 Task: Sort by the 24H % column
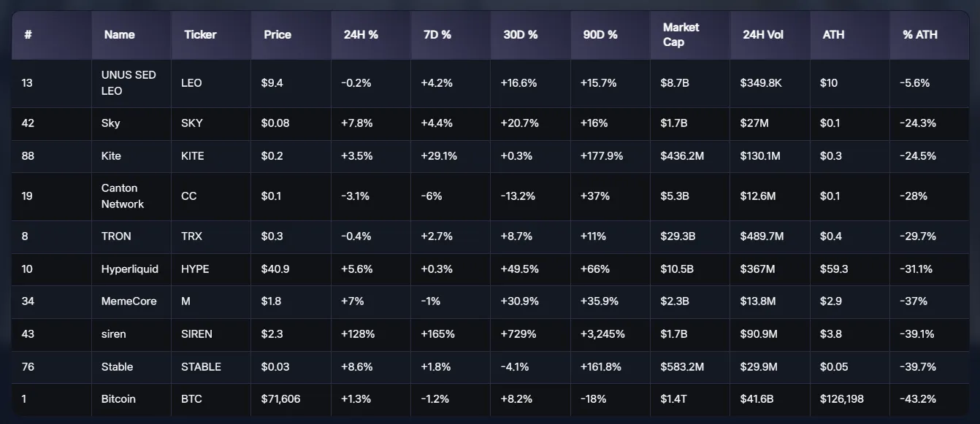pyautogui.click(x=361, y=34)
